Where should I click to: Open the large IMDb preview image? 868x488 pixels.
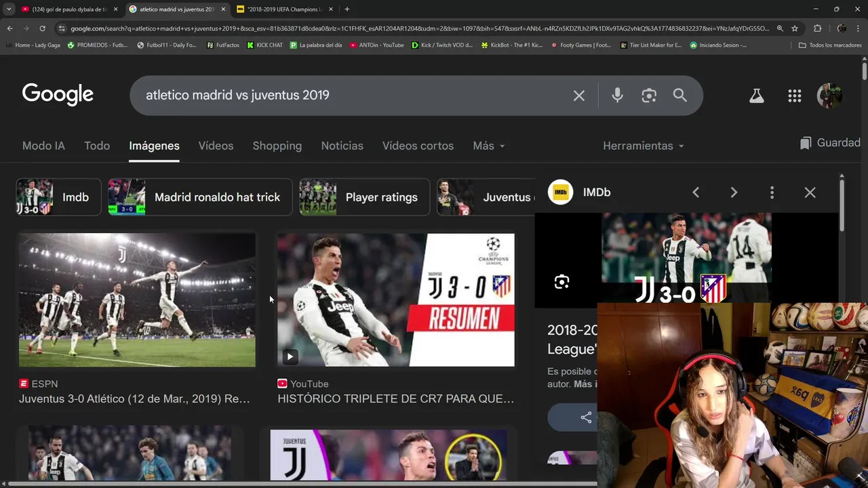(x=686, y=258)
